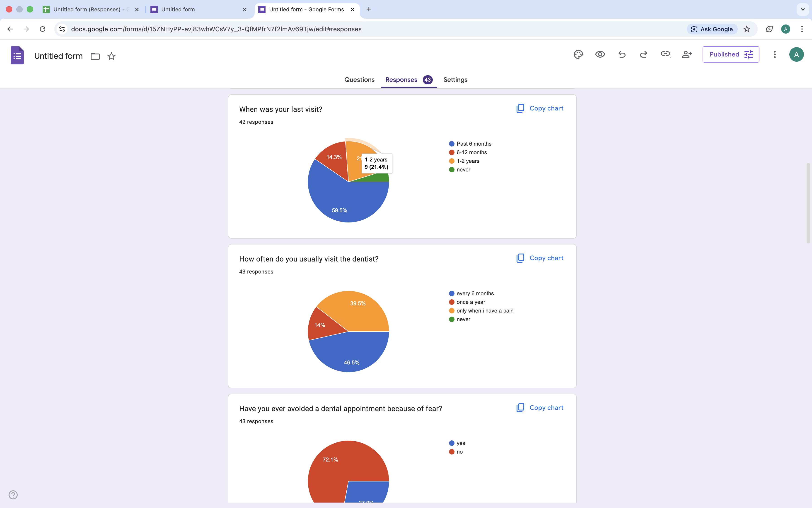Screen dimensions: 812x508
Task: Reload the current page
Action: (x=43, y=29)
